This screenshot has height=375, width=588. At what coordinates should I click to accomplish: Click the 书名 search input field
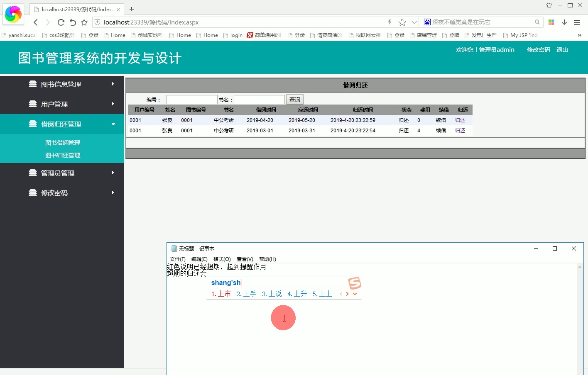pos(259,100)
